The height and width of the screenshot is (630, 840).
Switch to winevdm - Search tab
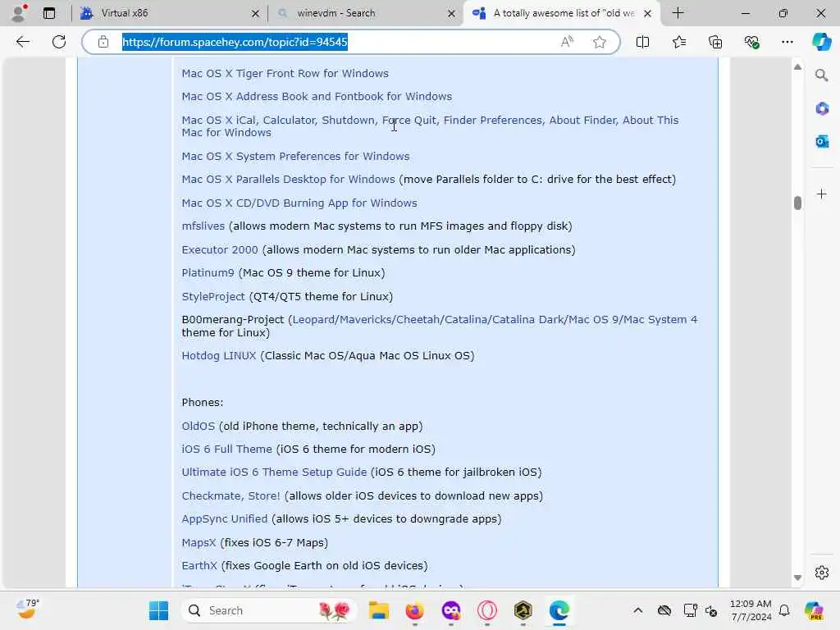(364, 13)
